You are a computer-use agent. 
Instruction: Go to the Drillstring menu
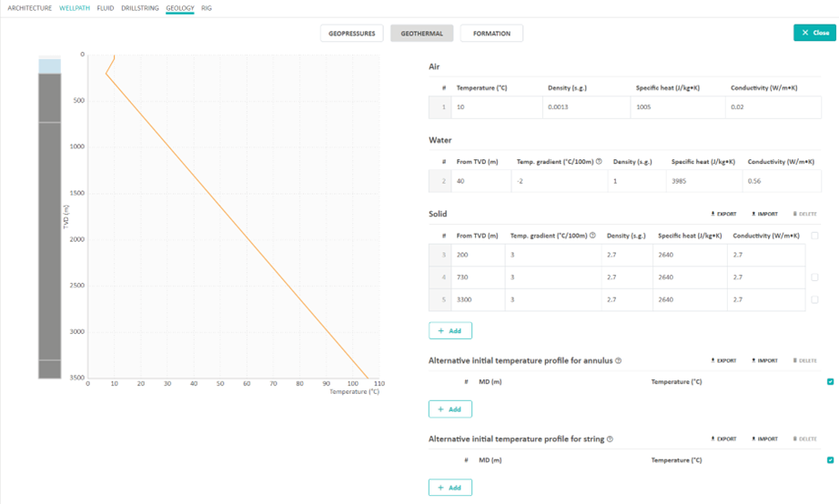140,8
